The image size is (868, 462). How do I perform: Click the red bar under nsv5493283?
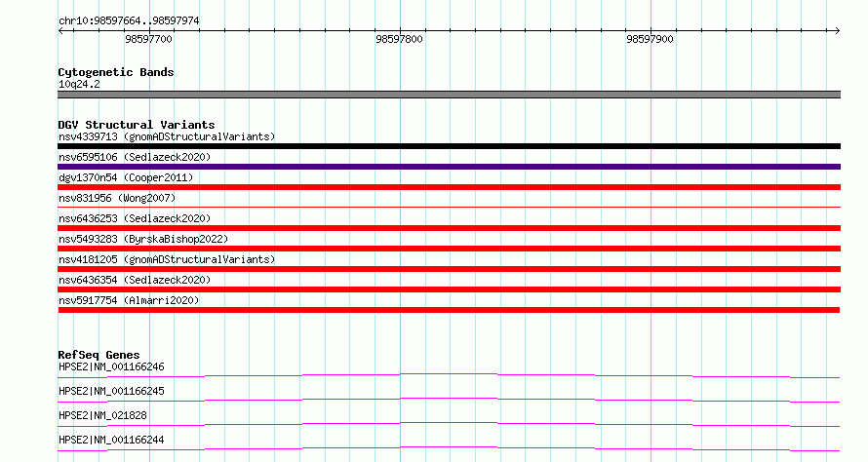pyautogui.click(x=449, y=249)
